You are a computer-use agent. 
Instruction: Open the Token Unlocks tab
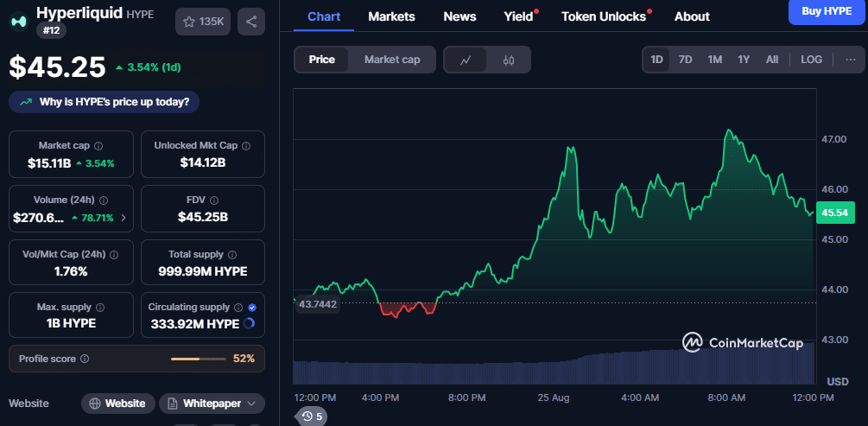(x=604, y=16)
